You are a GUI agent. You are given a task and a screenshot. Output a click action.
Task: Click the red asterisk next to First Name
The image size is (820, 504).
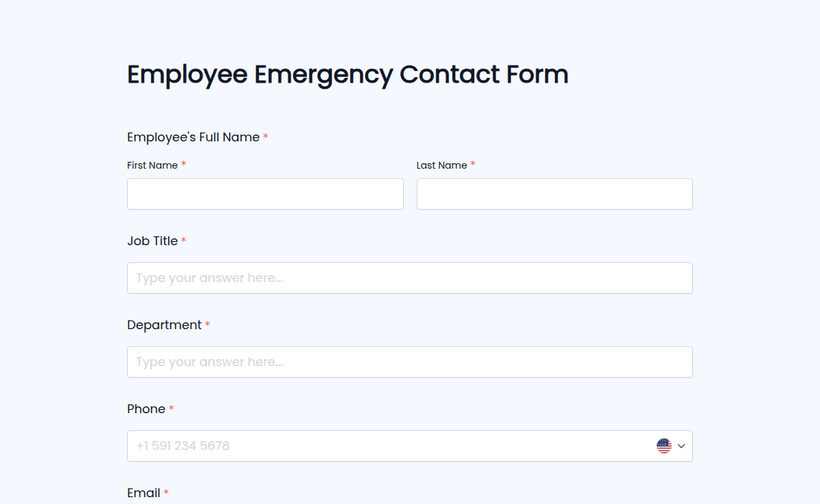pyautogui.click(x=182, y=165)
